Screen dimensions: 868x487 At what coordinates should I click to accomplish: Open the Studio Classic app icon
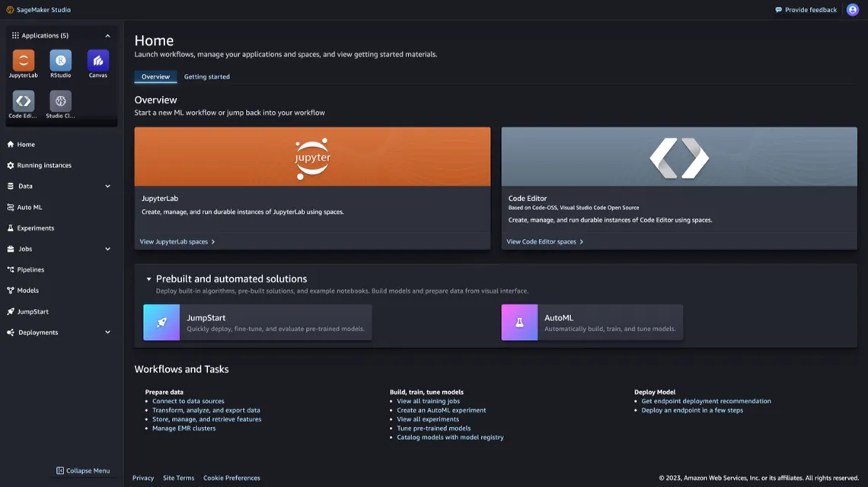[x=60, y=100]
